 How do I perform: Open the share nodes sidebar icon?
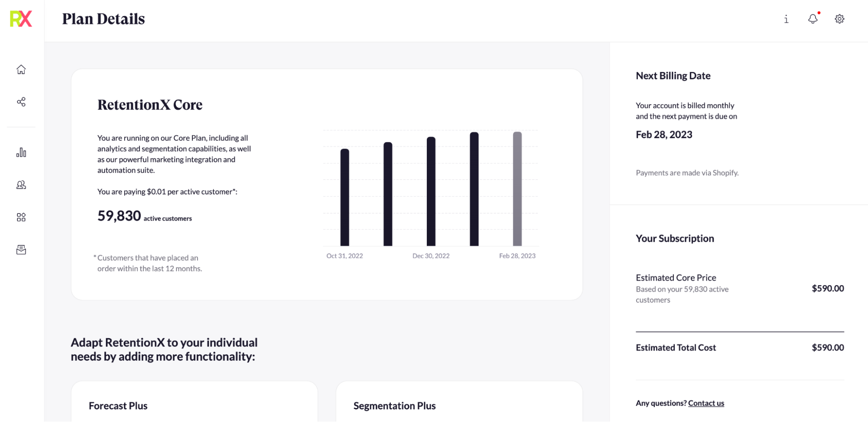(x=21, y=102)
